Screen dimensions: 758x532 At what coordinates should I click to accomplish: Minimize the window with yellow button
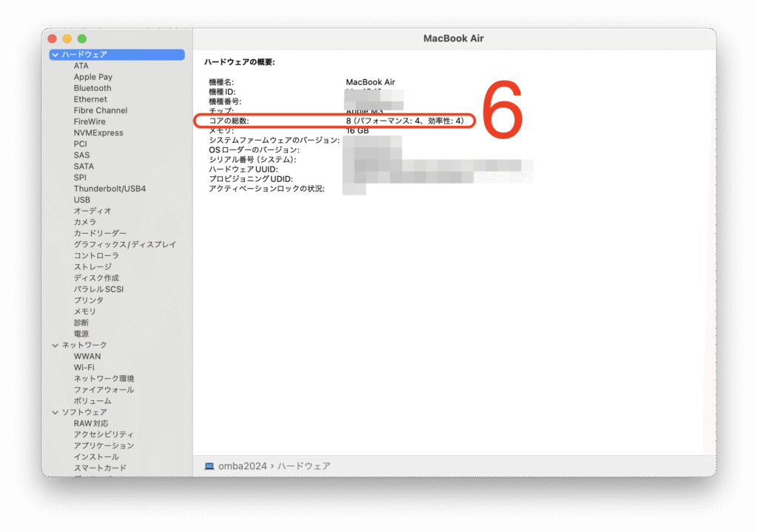point(67,38)
